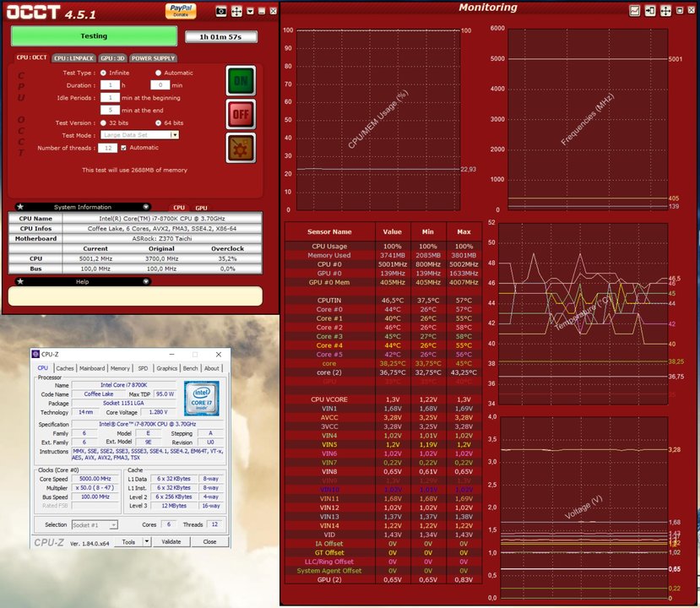This screenshot has height=608, width=700.
Task: Click the Number of threads field
Action: 108,148
